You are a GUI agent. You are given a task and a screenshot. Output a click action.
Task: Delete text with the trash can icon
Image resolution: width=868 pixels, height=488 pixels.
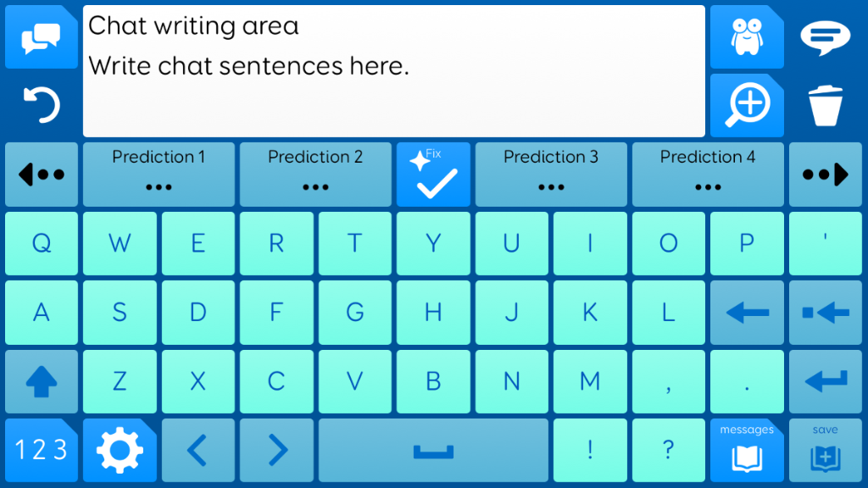click(826, 105)
